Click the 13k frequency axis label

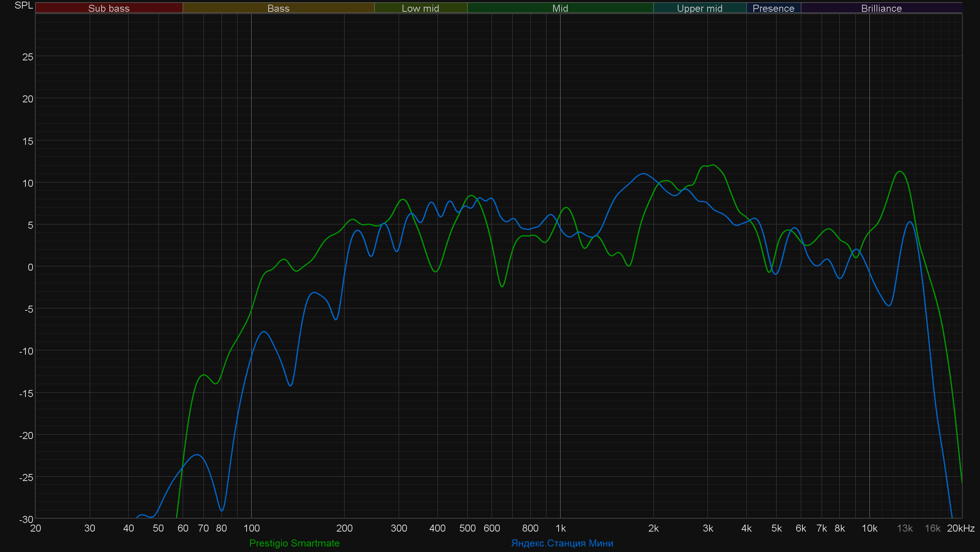(905, 528)
